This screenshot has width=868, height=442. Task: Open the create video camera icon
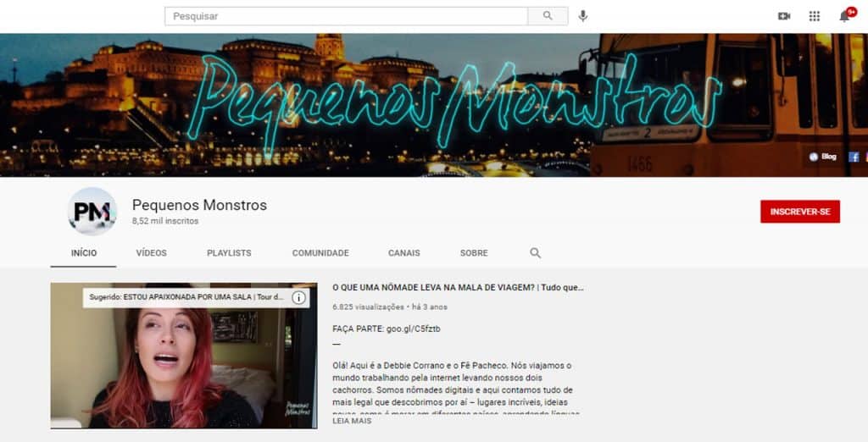point(784,16)
